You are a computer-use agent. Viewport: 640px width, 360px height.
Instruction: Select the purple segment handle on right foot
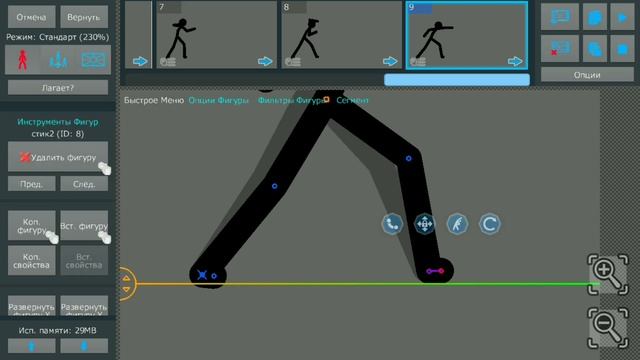[435, 271]
